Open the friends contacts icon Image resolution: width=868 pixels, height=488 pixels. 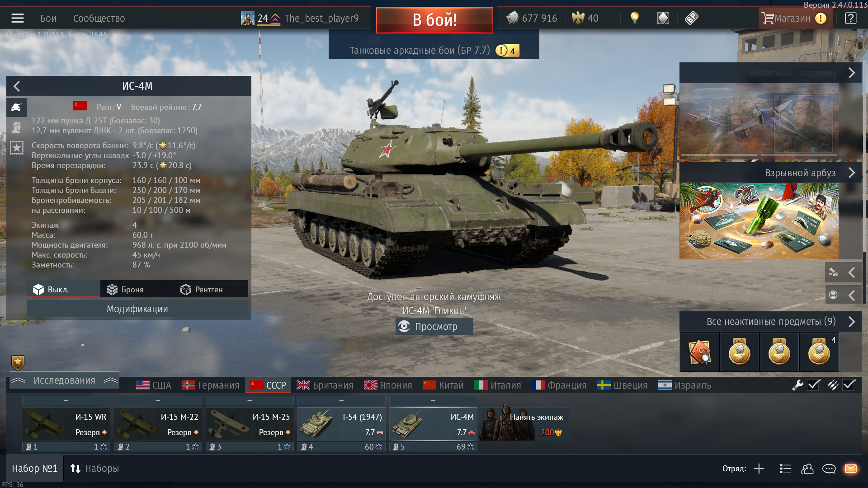click(807, 469)
